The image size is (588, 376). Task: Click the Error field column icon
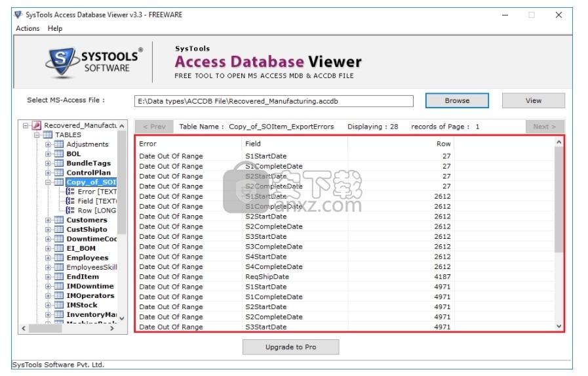click(70, 192)
